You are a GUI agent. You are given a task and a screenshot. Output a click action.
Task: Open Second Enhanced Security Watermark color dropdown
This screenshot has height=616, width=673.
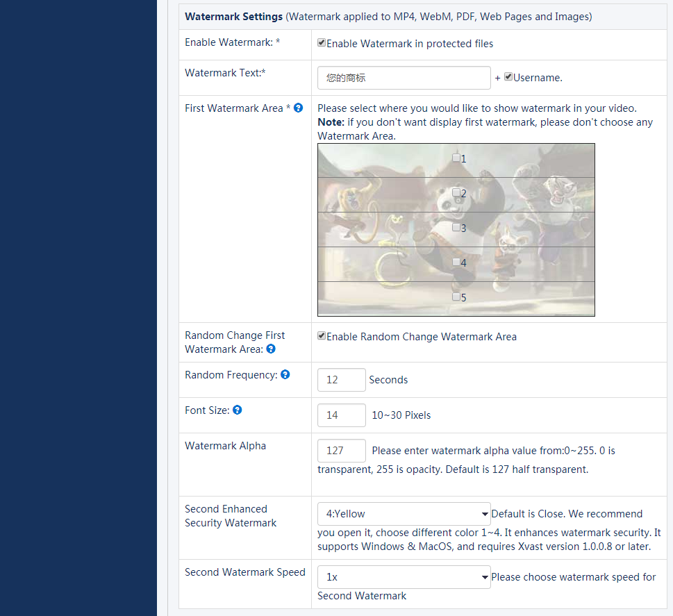click(404, 514)
